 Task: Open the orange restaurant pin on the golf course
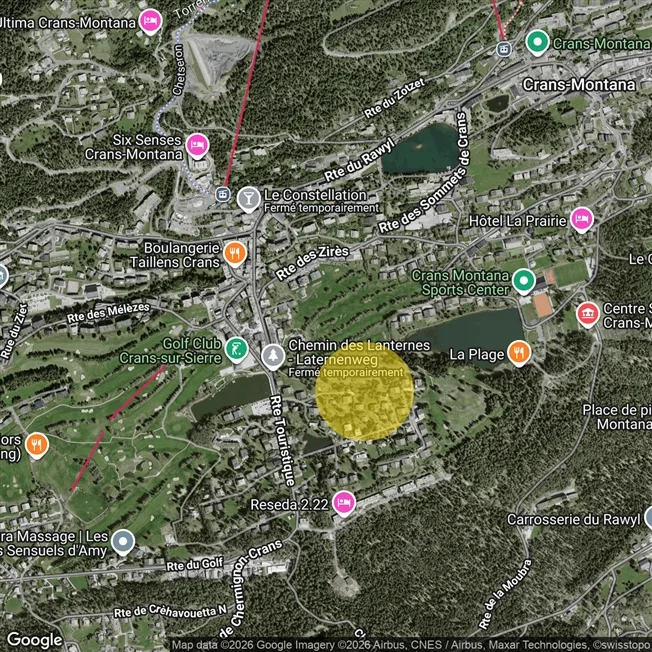click(37, 445)
